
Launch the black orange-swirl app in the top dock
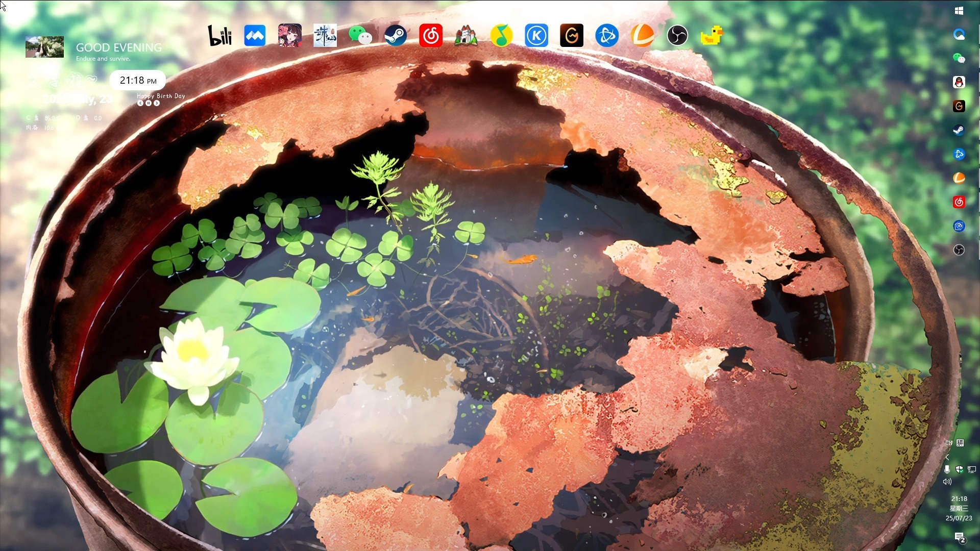click(x=572, y=36)
